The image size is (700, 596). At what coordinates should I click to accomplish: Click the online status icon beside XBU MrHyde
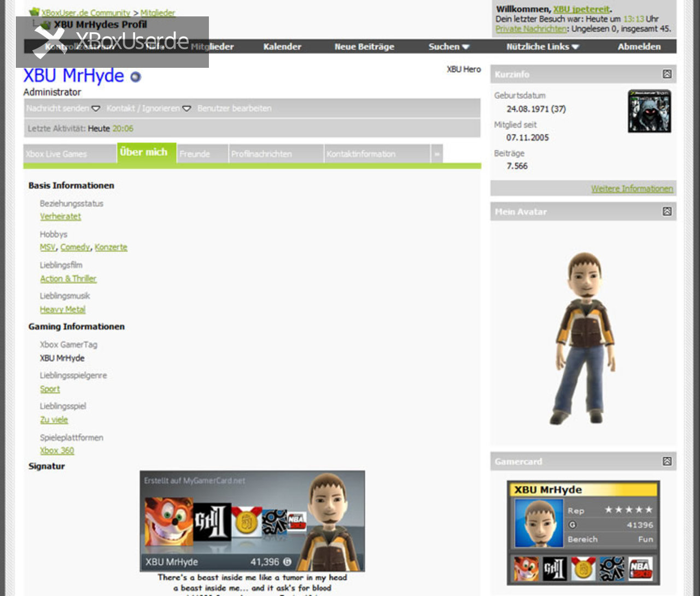pos(136,77)
